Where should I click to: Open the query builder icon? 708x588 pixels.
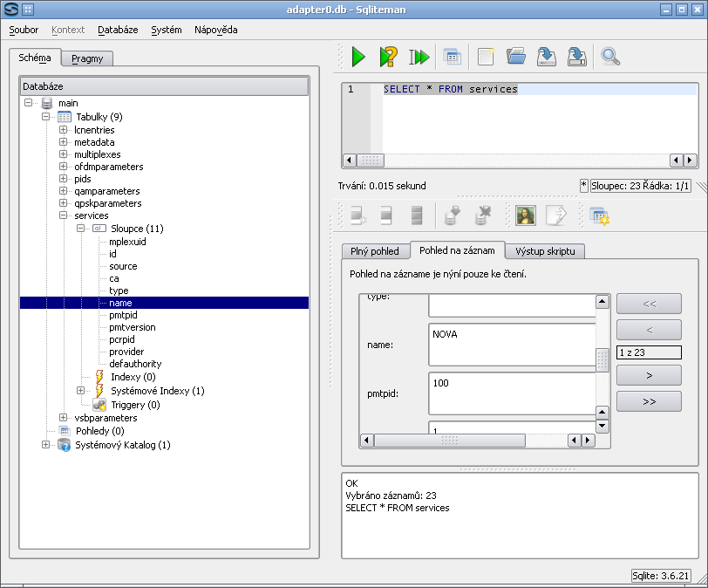(x=452, y=58)
